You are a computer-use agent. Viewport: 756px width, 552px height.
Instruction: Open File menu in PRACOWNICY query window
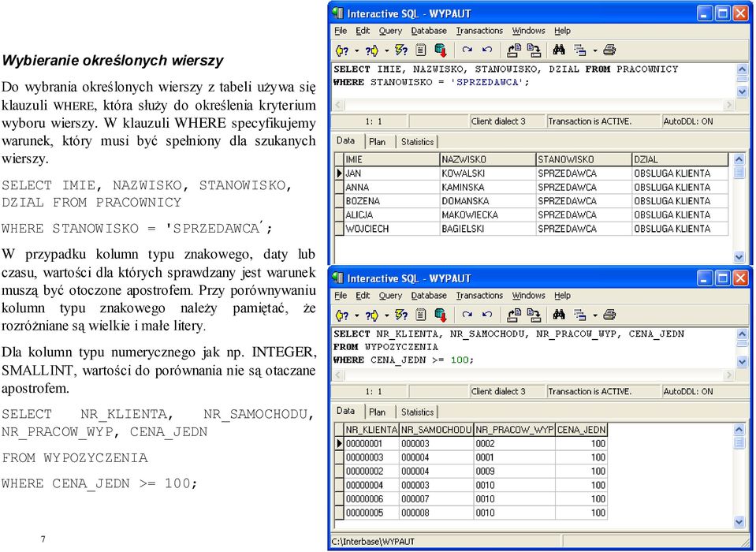coord(341,31)
